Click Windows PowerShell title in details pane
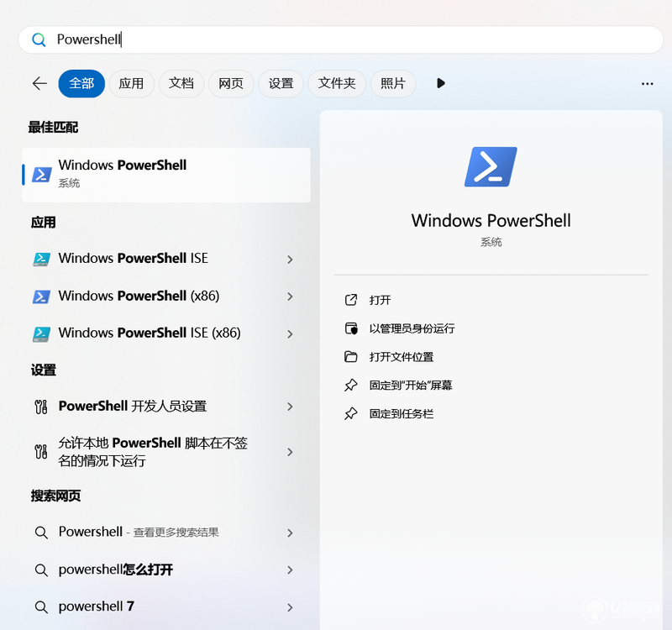 [491, 221]
